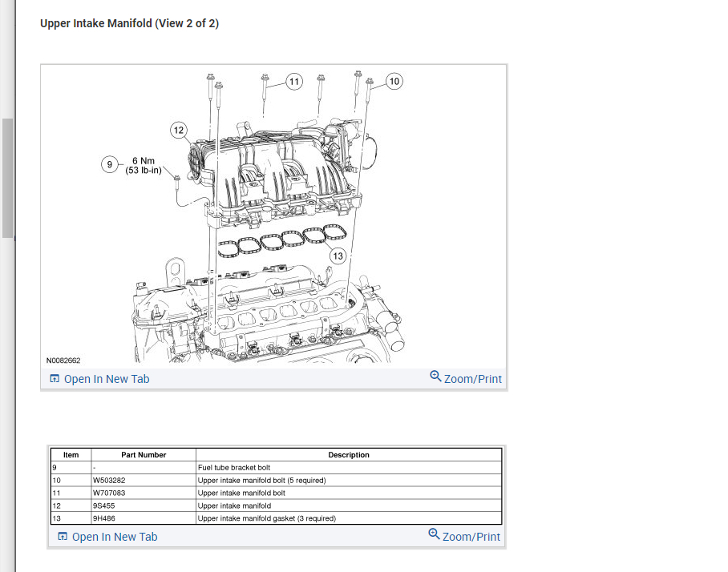Click the '6 Nm (53 lb-in)' torque label
This screenshot has width=728, height=572.
click(144, 166)
